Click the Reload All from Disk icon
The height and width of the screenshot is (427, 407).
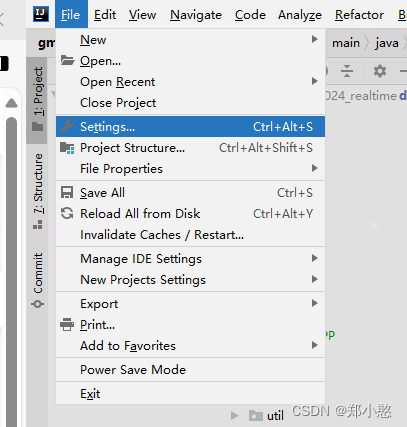pos(67,213)
